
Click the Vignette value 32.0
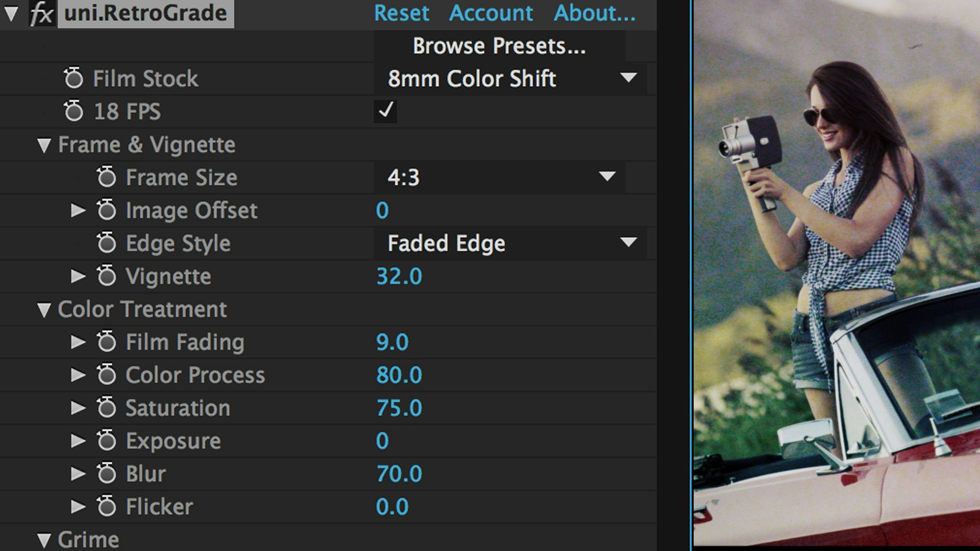click(399, 276)
